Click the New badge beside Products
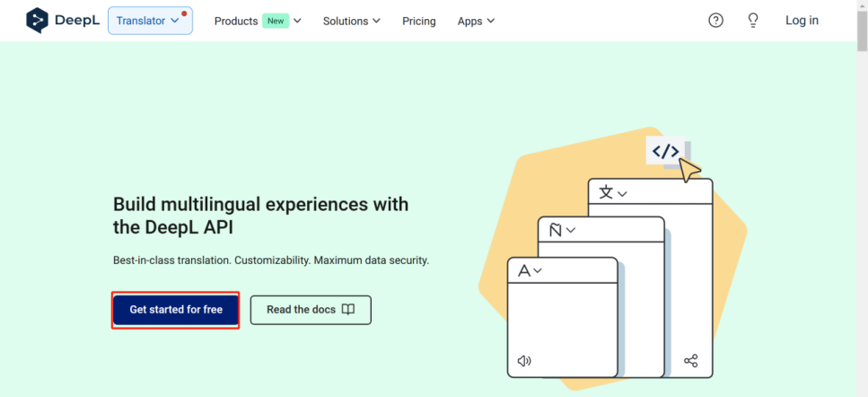Screen dimensions: 868x397 point(276,21)
